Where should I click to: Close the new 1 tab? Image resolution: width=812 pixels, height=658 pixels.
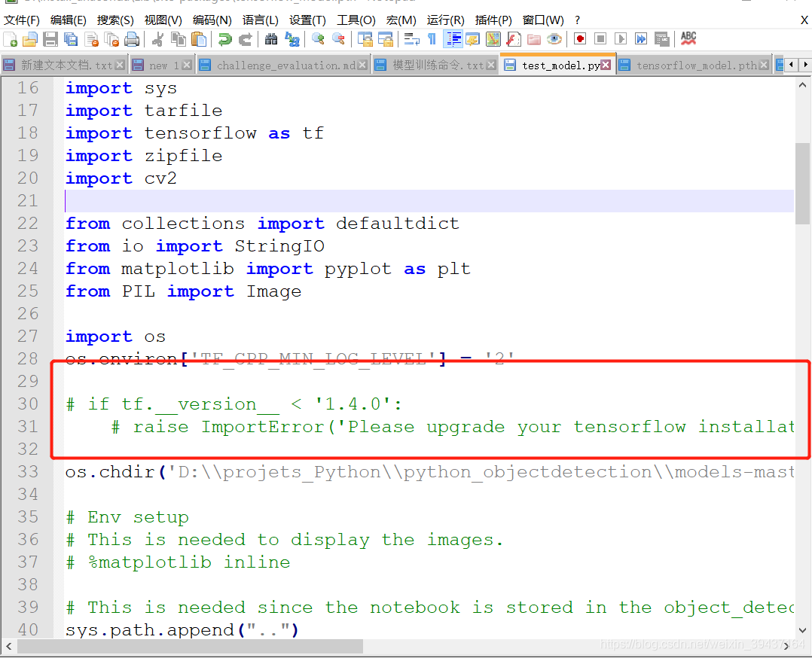pos(187,65)
